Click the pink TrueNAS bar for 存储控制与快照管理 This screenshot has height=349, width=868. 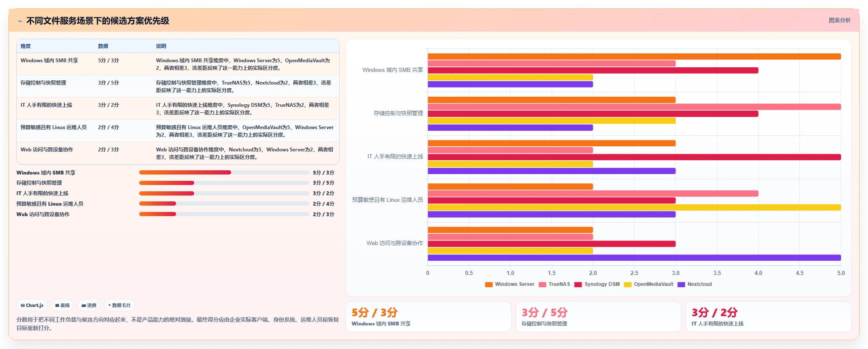634,107
